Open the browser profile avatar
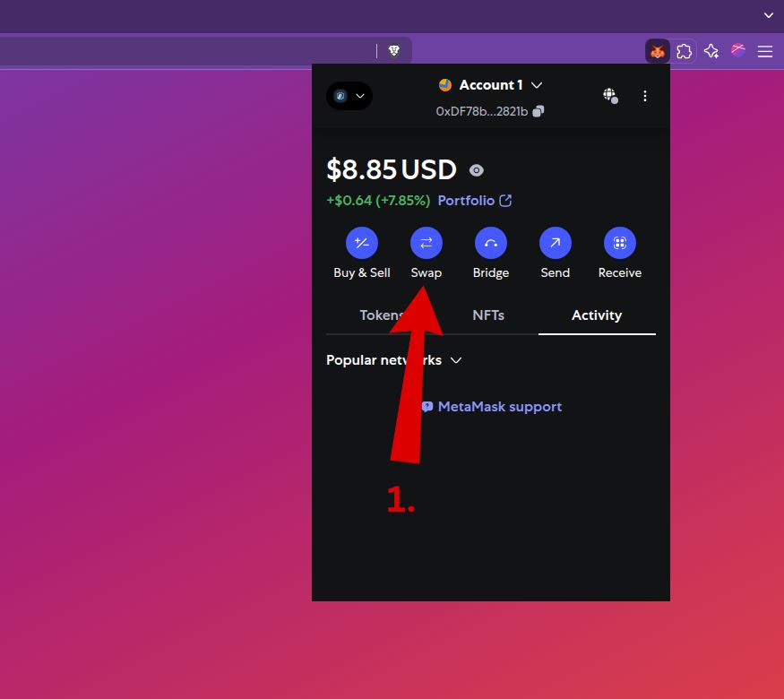Image resolution: width=784 pixels, height=699 pixels. point(738,50)
